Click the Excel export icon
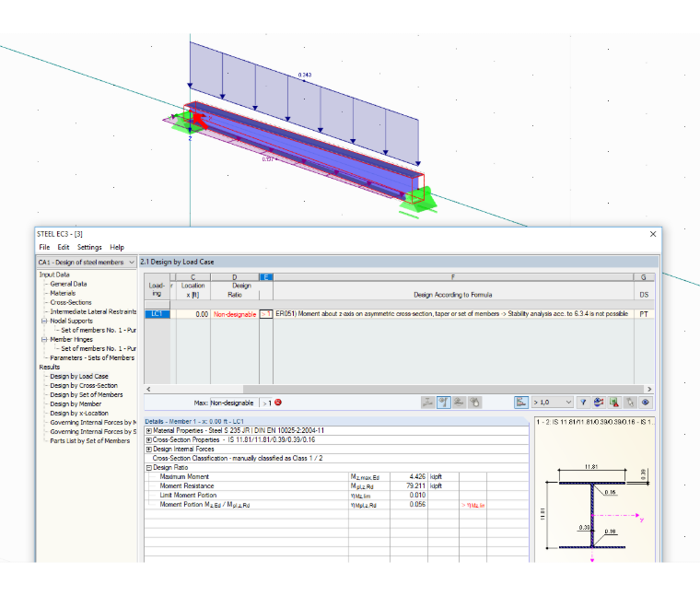 click(614, 403)
